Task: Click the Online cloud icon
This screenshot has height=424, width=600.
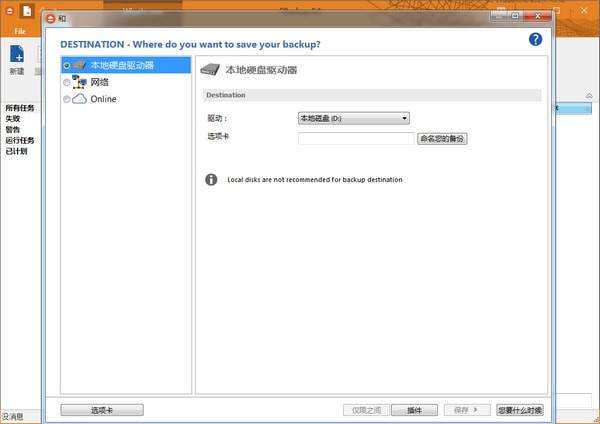Action: click(x=80, y=99)
